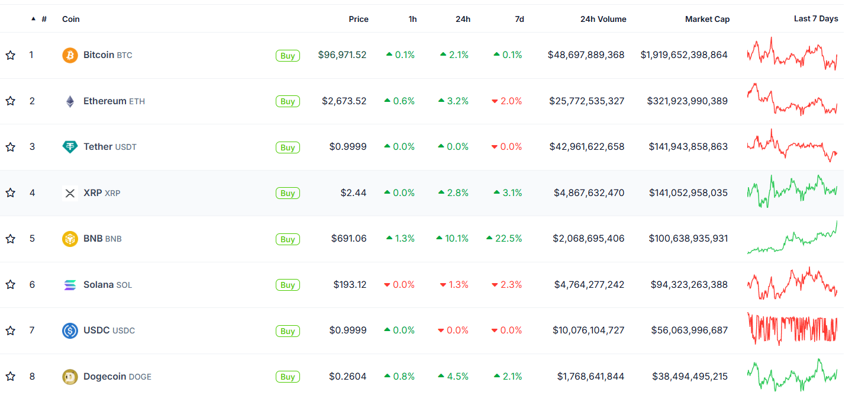Sort by 24h change column
Screen dimensions: 868x398
pyautogui.click(x=463, y=19)
